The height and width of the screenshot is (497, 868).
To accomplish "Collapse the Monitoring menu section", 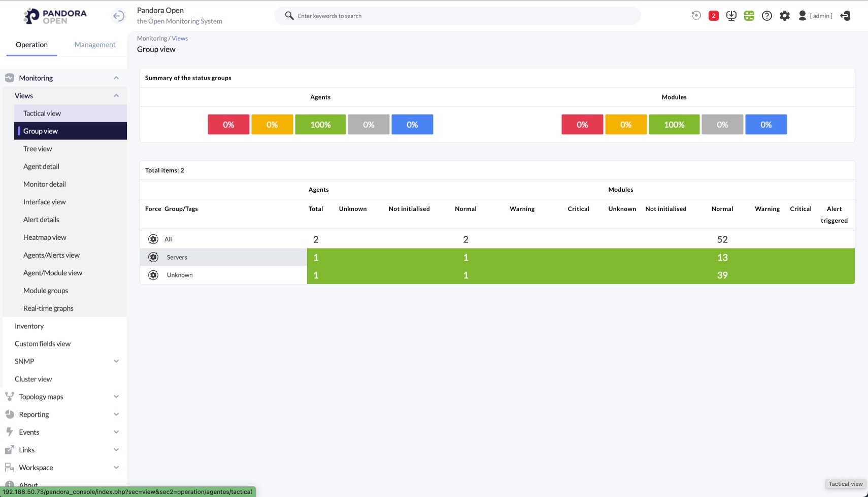I will (116, 78).
